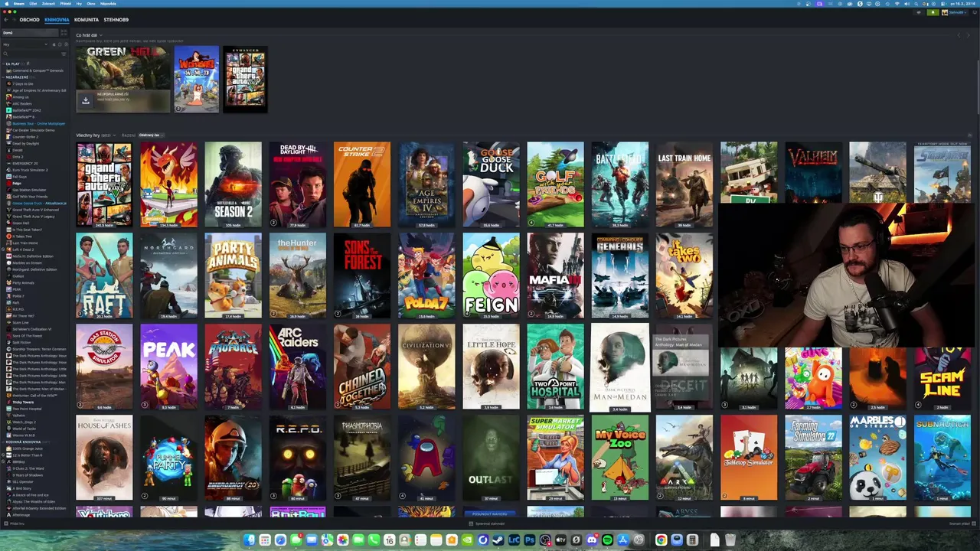Open Spotify from the Dock
Screen dimensions: 980x551
607,540
